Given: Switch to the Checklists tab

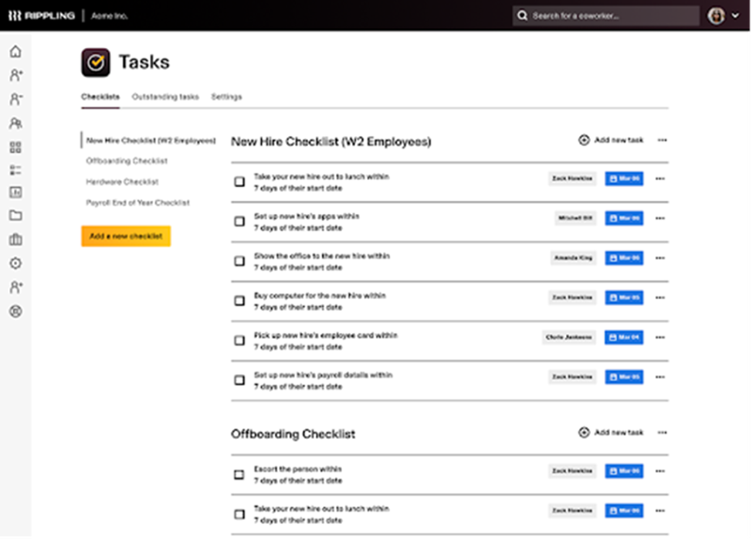Looking at the screenshot, I should pyautogui.click(x=100, y=97).
